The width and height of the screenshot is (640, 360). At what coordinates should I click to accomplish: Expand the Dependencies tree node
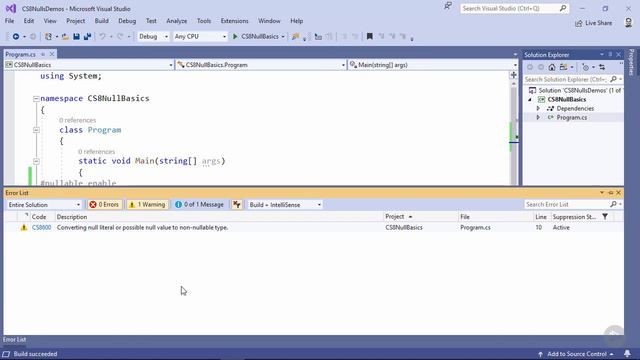click(538, 109)
